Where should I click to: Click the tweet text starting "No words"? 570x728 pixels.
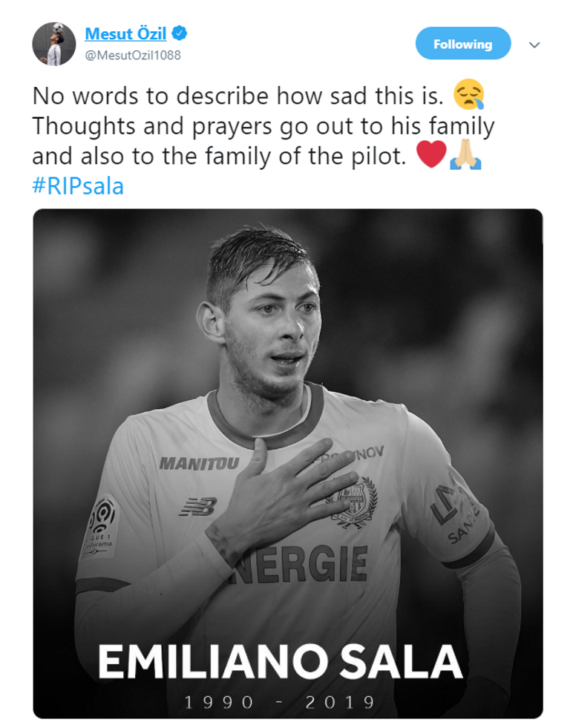(x=237, y=96)
